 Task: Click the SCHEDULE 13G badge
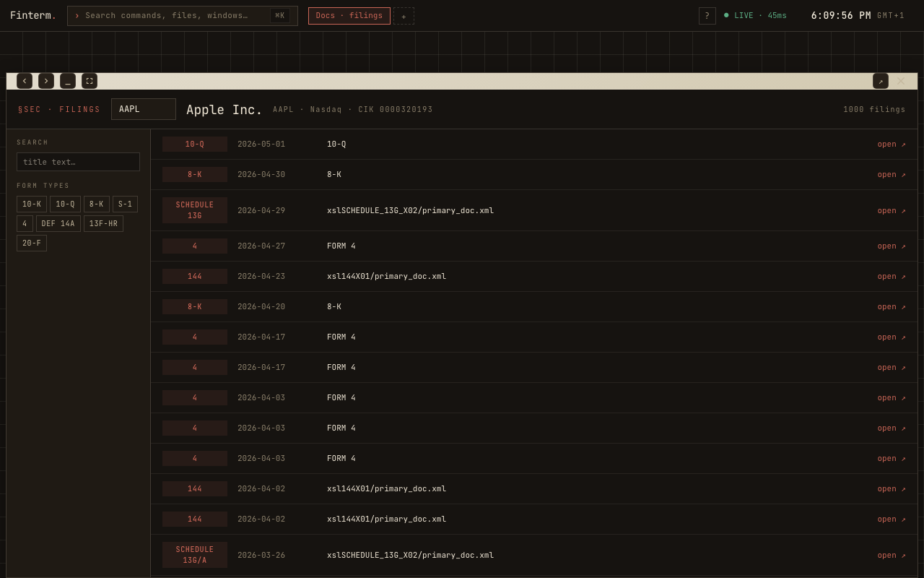(x=195, y=210)
